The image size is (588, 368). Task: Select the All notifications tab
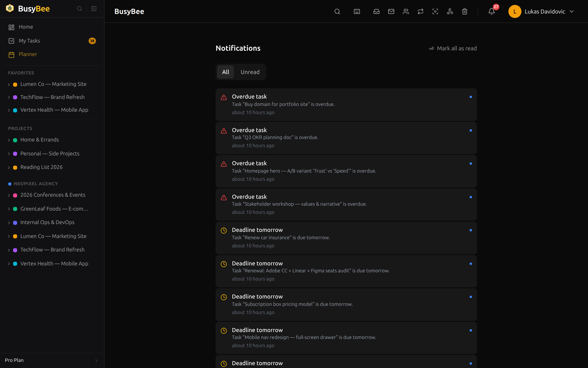[225, 72]
